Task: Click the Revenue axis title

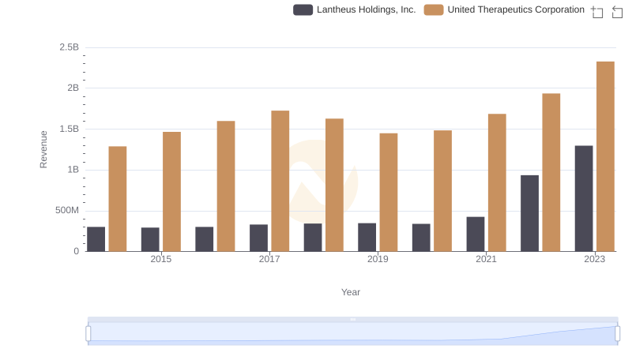Action: click(43, 149)
